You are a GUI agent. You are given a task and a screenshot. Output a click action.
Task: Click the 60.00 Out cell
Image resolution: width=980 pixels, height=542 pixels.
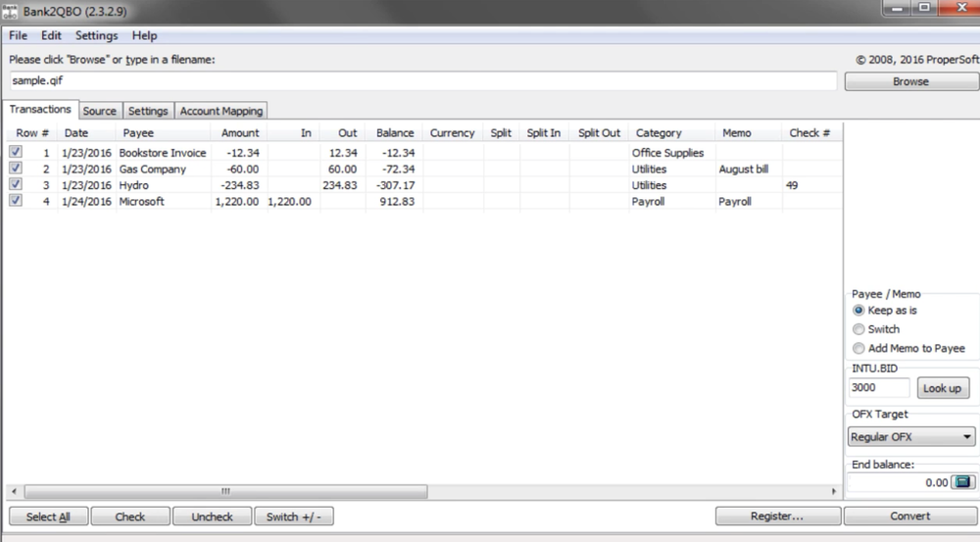(x=342, y=169)
